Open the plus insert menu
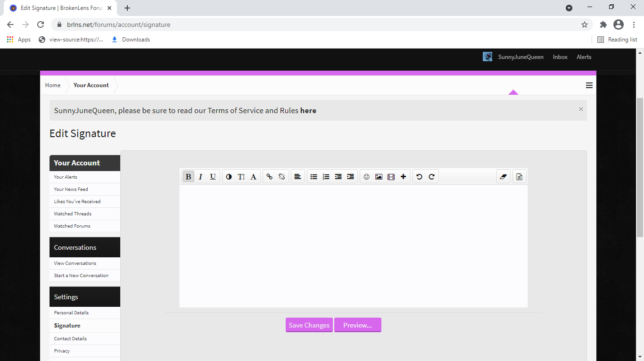Viewport: 644px width, 361px height. (403, 177)
